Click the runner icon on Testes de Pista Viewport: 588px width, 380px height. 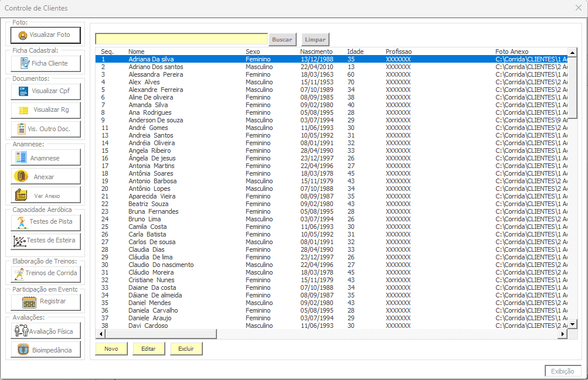pos(22,222)
